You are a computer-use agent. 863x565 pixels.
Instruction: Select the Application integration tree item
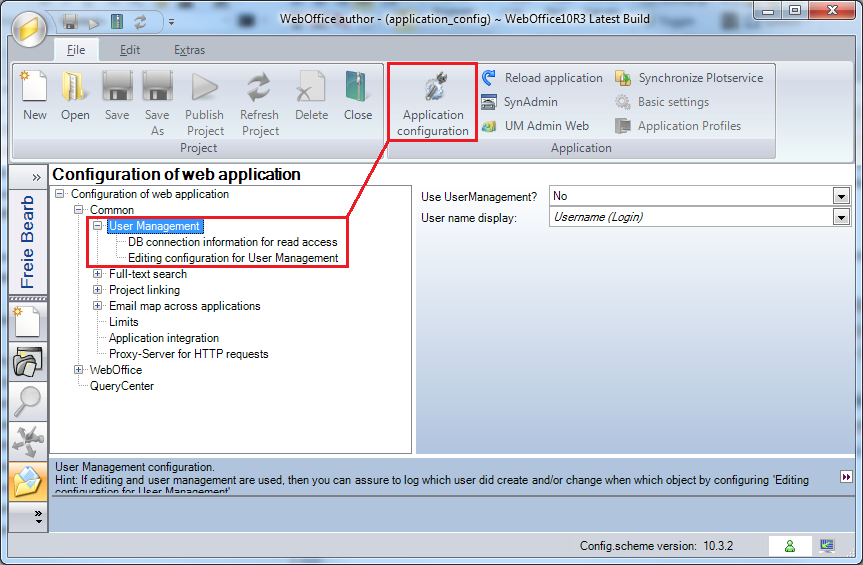(164, 338)
